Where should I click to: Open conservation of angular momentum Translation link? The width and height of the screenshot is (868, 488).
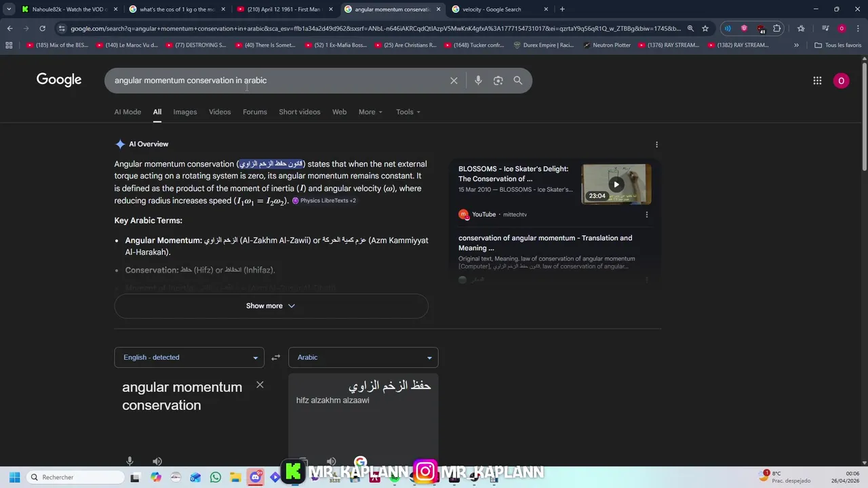click(545, 243)
